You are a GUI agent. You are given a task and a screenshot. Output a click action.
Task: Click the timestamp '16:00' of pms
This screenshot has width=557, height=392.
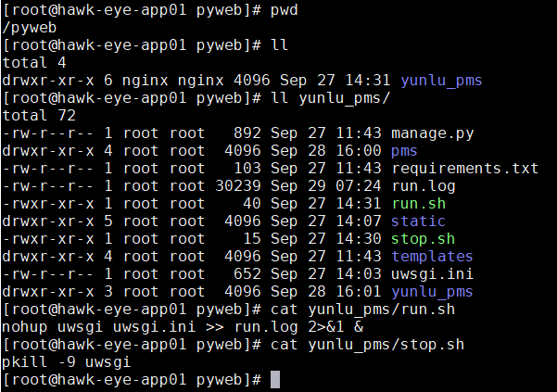[x=359, y=151]
